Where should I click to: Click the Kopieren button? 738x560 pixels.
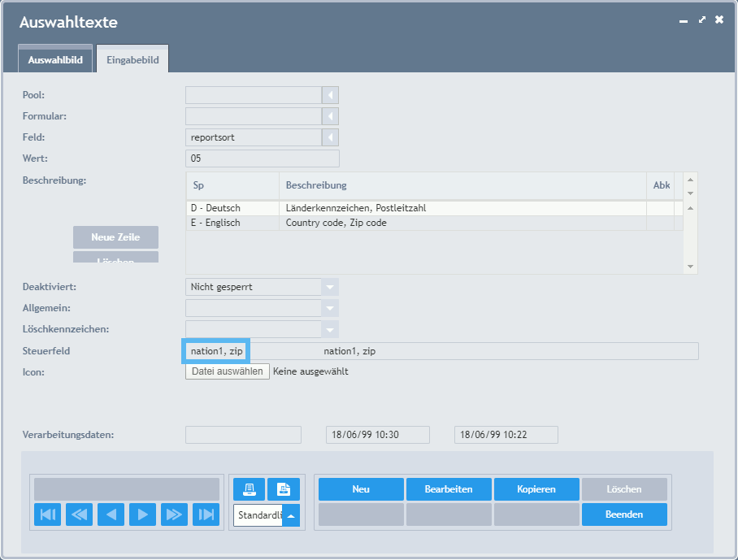[x=536, y=489]
